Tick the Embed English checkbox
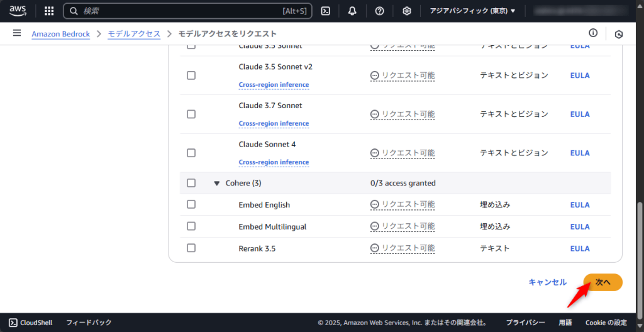Viewport: 644px width, 332px height. [x=191, y=204]
